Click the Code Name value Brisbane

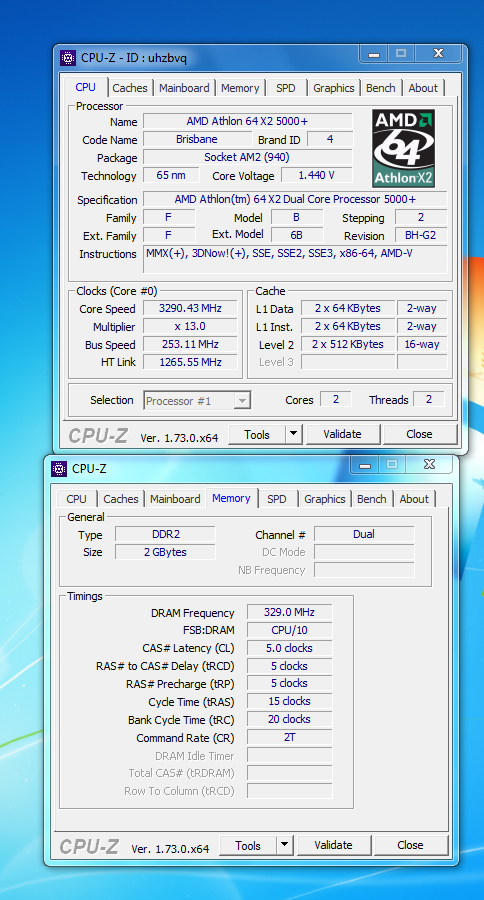tap(197, 139)
